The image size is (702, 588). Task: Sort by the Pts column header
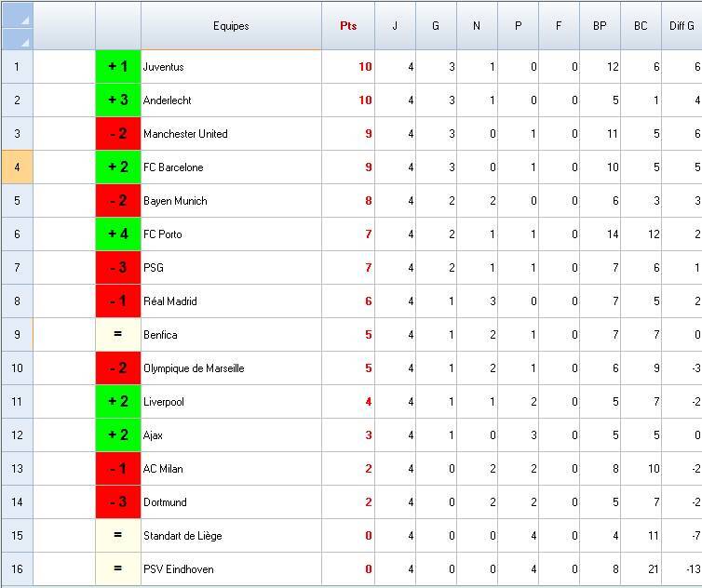(x=348, y=26)
